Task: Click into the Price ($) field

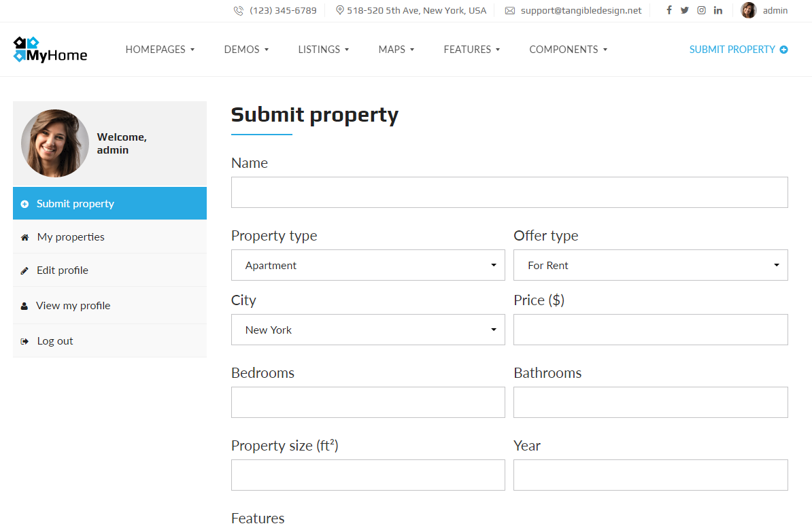Action: tap(650, 330)
